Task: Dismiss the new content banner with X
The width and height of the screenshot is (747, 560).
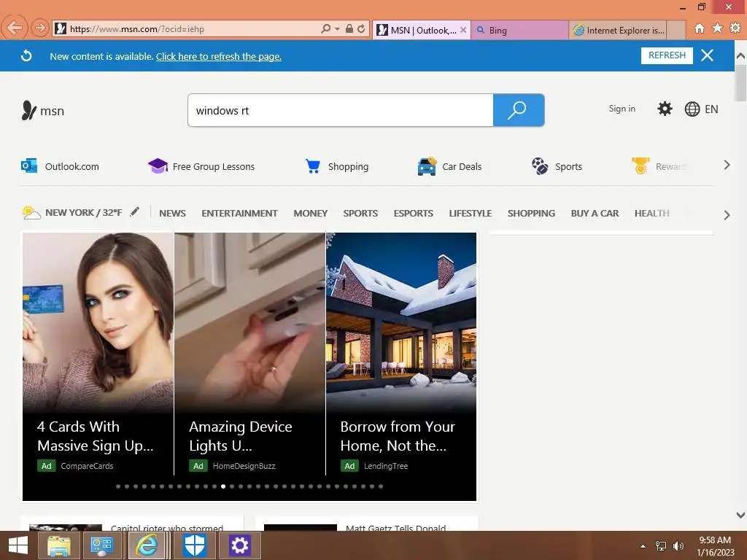Action: point(708,55)
